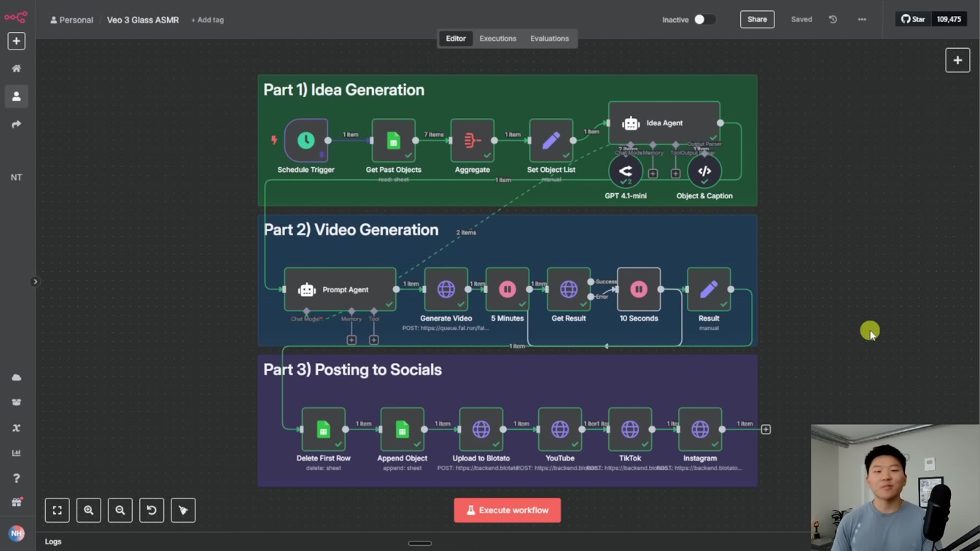980x551 pixels.
Task: Open the cloud icon in sidebar
Action: 16,378
